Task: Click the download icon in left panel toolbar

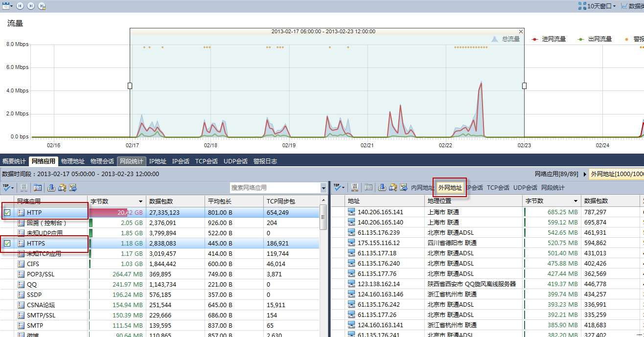Action: (x=51, y=187)
